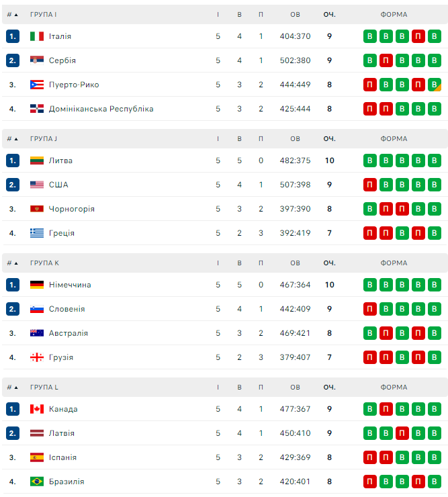Click the Greece flag icon
The width and height of the screenshot is (448, 497).
(37, 233)
